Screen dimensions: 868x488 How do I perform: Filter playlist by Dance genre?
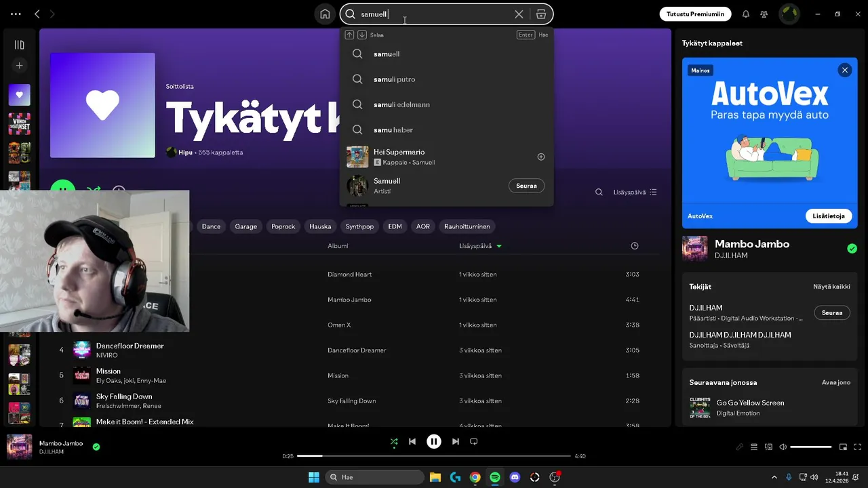coord(211,226)
